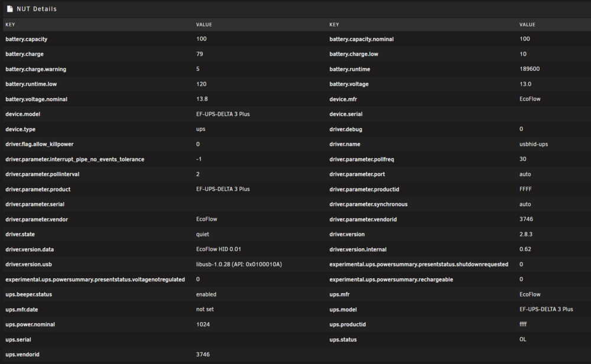
Task: Click the libusb-1.0.28 version value
Action: 239,265
